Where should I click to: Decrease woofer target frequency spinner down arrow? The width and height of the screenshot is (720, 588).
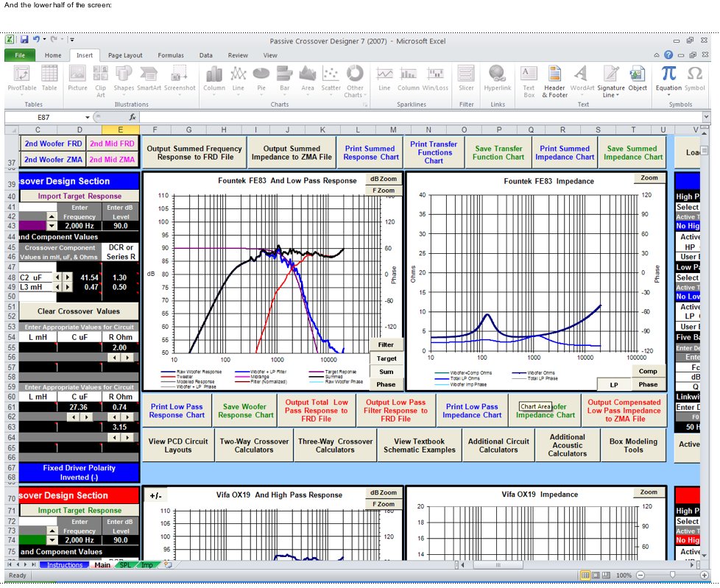point(52,226)
